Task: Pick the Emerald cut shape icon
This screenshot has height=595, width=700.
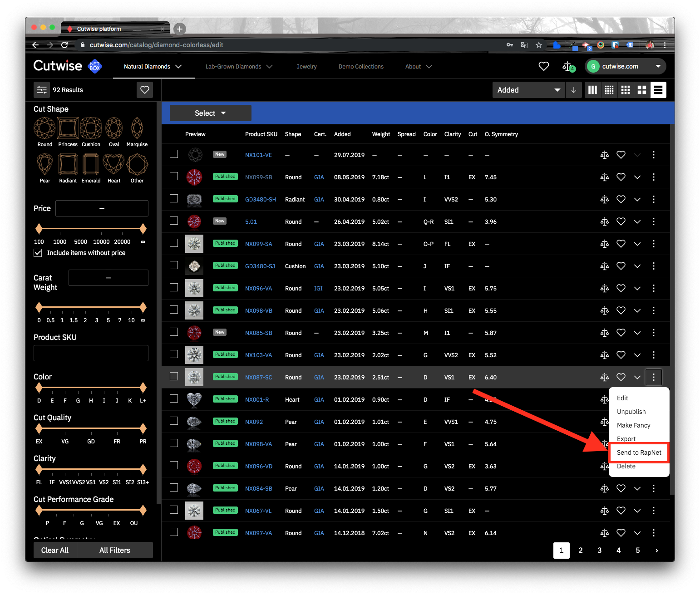Action: (x=91, y=164)
